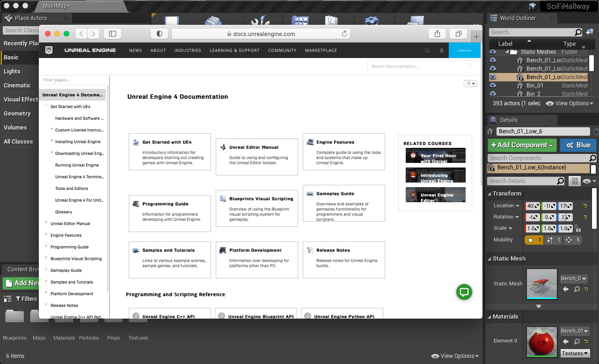Open the Safari share menu
Screen dimensions: 599x364
pyautogui.click(x=437, y=34)
